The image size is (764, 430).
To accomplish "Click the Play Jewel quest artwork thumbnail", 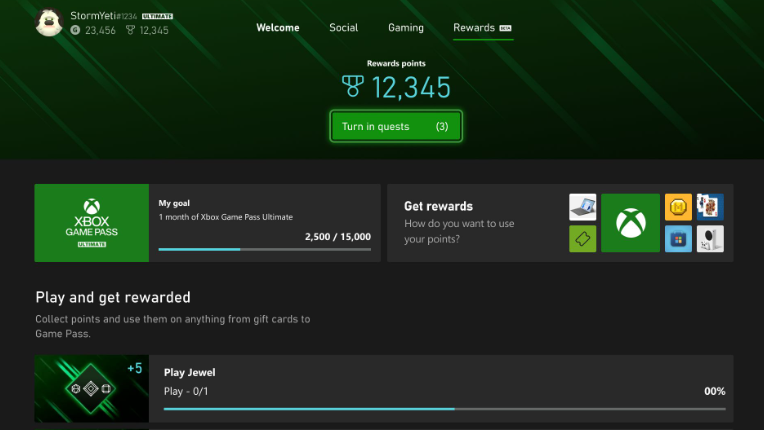I will coord(92,389).
